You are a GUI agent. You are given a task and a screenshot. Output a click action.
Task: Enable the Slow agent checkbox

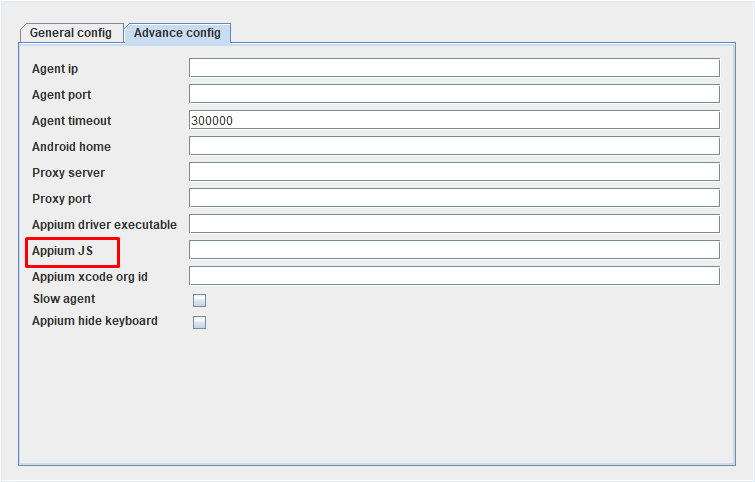(200, 300)
